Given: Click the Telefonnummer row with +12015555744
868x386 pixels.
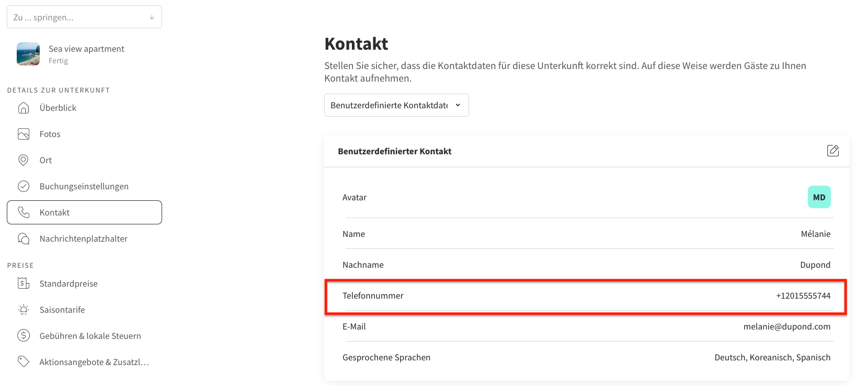Looking at the screenshot, I should [x=586, y=296].
